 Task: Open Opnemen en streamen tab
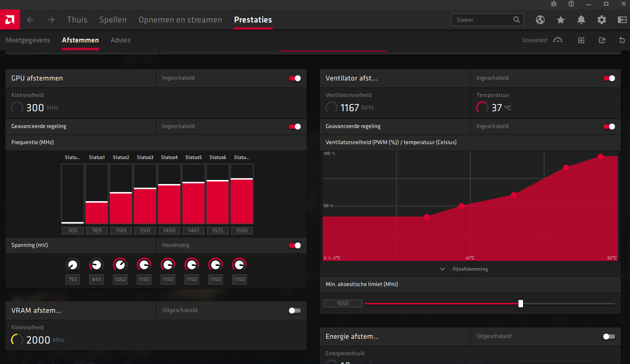pyautogui.click(x=180, y=20)
